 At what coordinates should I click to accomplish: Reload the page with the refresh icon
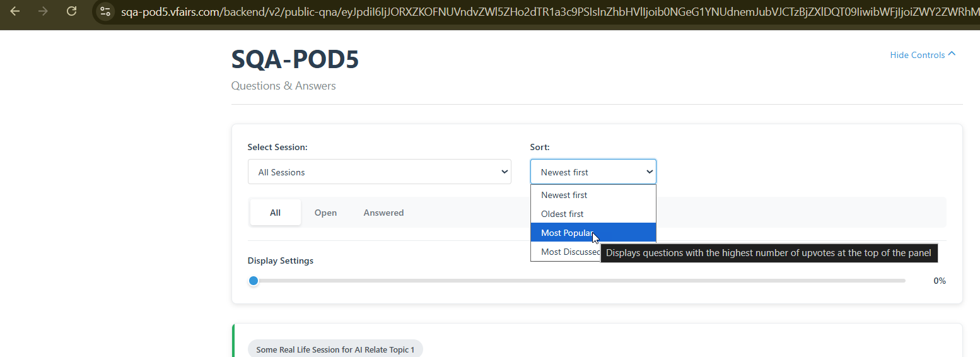point(72,11)
